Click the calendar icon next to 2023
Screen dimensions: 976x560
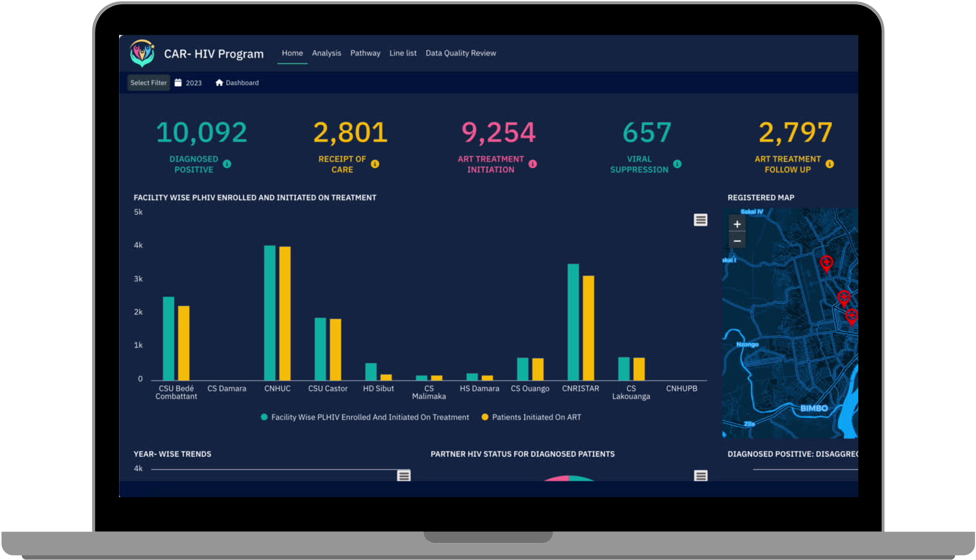coord(178,82)
